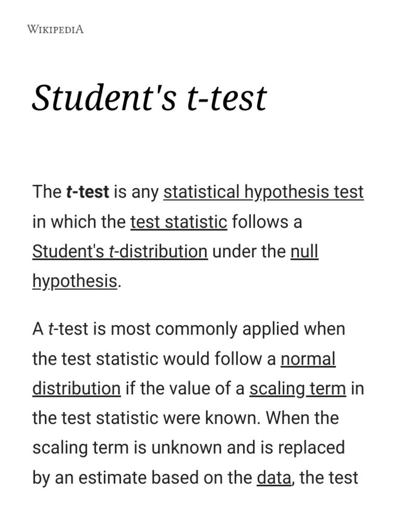Open the "statistical hypothesis test" link
This screenshot has width=399, height=532.
click(263, 192)
